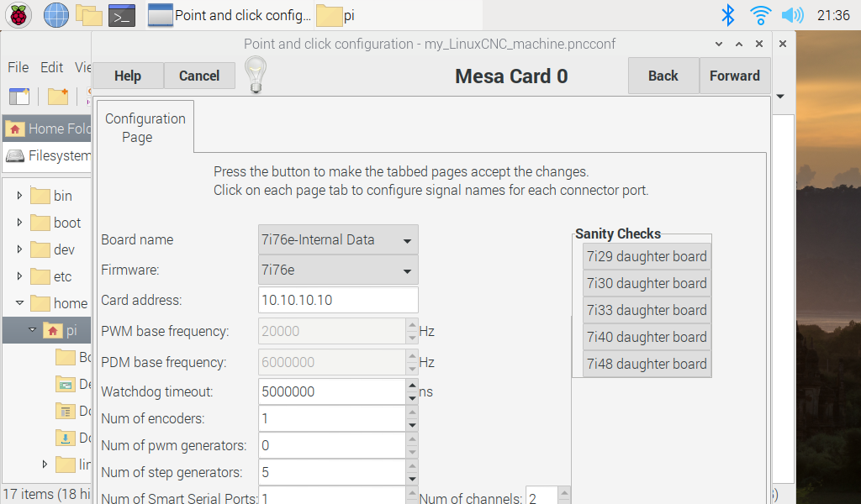Open the Wi-Fi network menu
This screenshot has width=861, height=504.
click(760, 15)
